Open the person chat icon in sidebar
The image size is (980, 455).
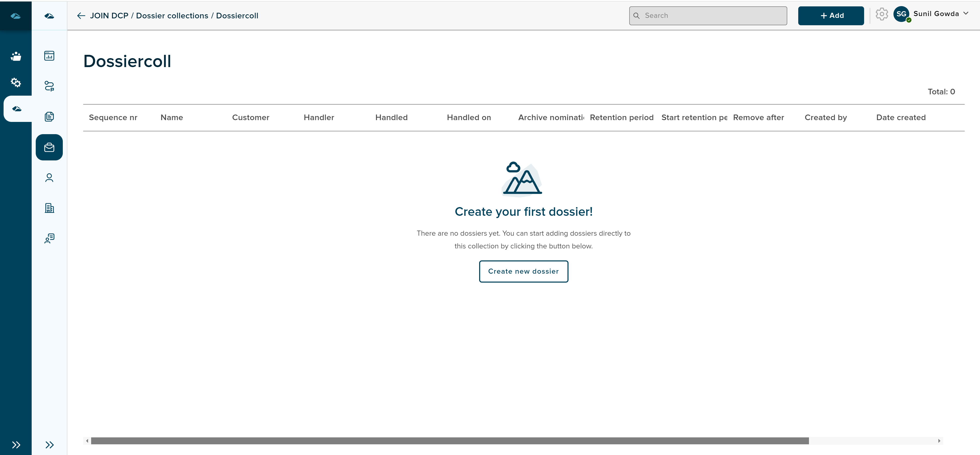(x=49, y=238)
